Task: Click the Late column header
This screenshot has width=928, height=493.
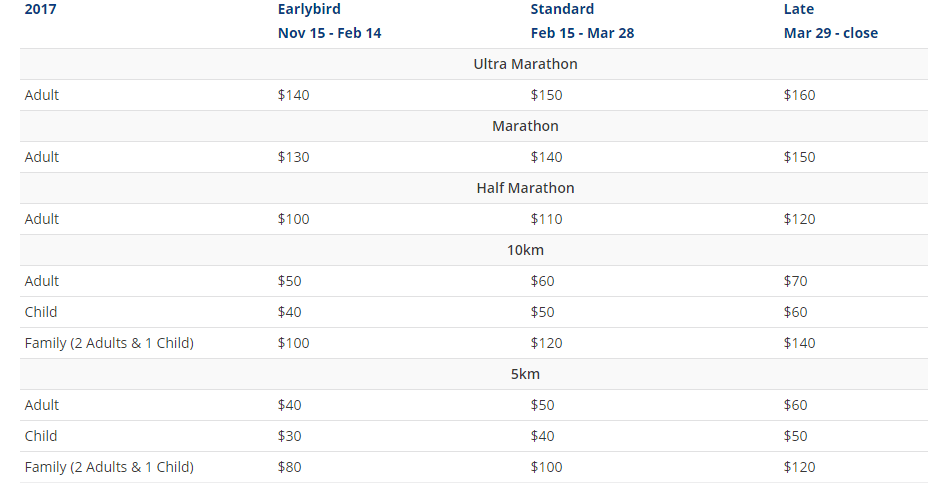Action: [x=798, y=9]
